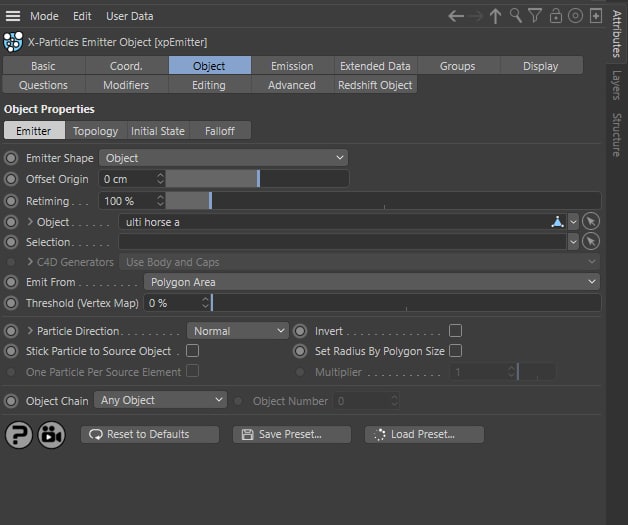This screenshot has height=525, width=628.
Task: Enable the Invert checkbox
Action: pyautogui.click(x=455, y=331)
